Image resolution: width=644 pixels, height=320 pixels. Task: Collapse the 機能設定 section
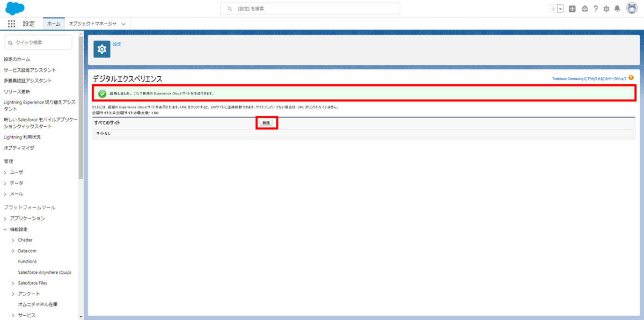click(x=5, y=229)
